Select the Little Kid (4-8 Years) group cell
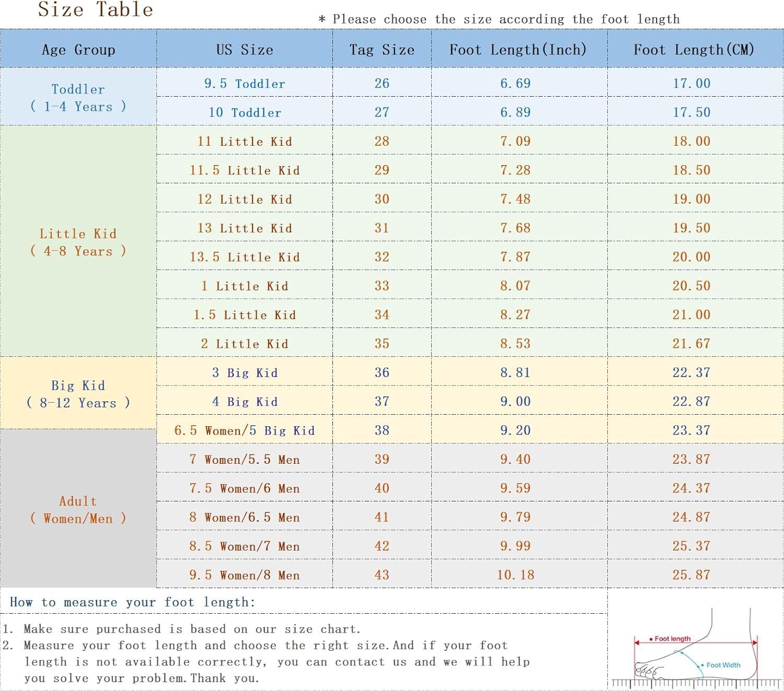 (x=78, y=242)
